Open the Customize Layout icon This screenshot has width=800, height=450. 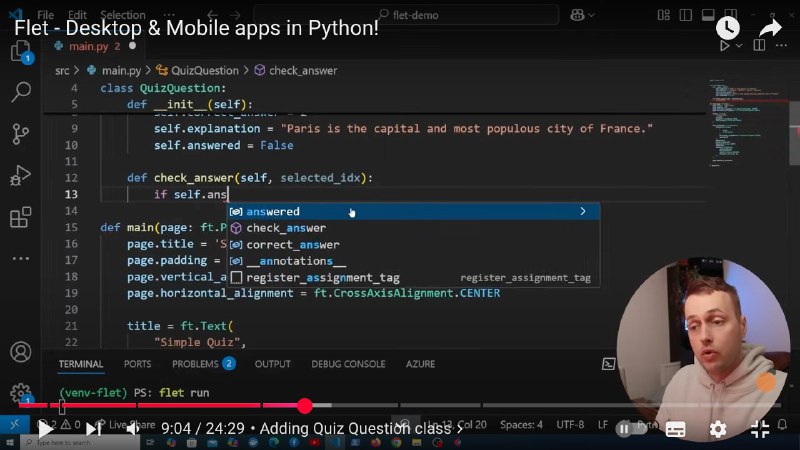tap(663, 15)
